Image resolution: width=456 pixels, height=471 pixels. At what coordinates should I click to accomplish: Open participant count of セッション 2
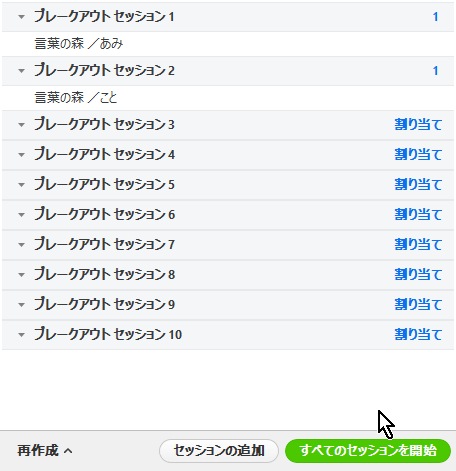(435, 71)
